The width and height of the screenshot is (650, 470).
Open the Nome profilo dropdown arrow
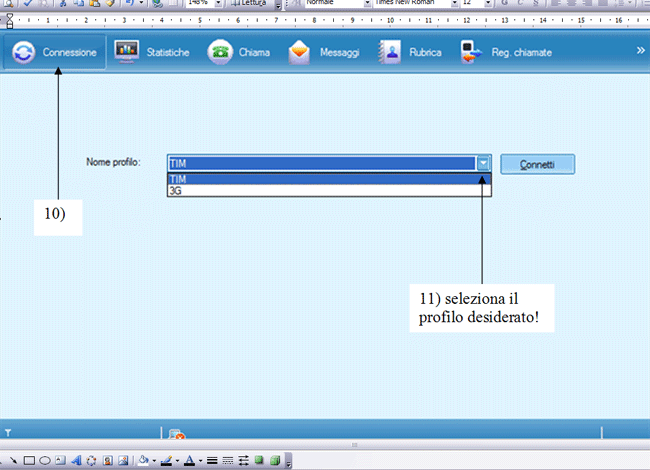point(484,163)
